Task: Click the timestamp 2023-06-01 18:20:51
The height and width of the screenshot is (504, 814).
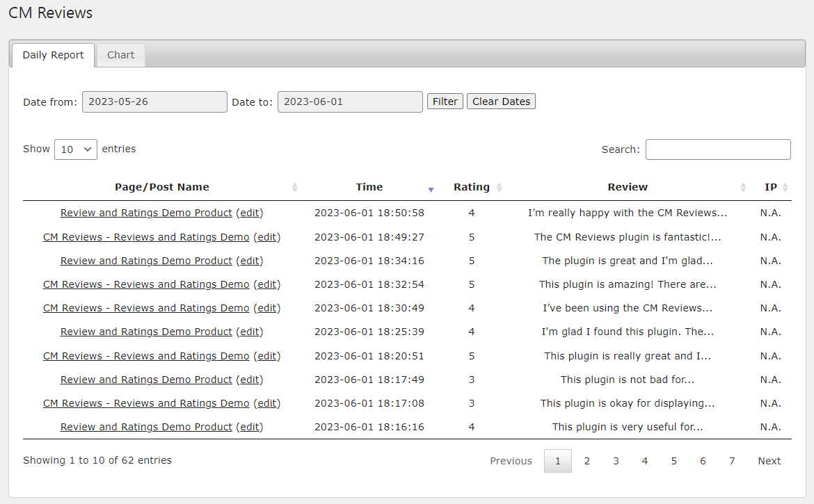Action: pos(369,356)
